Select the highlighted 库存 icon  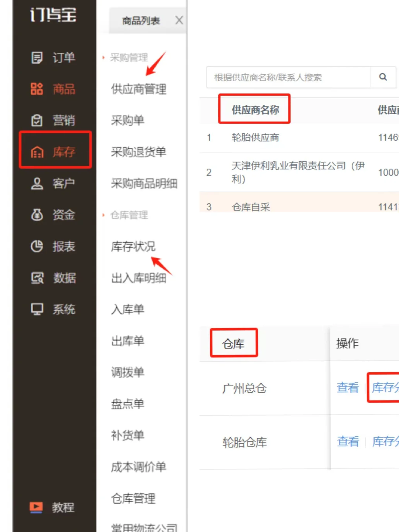36,152
